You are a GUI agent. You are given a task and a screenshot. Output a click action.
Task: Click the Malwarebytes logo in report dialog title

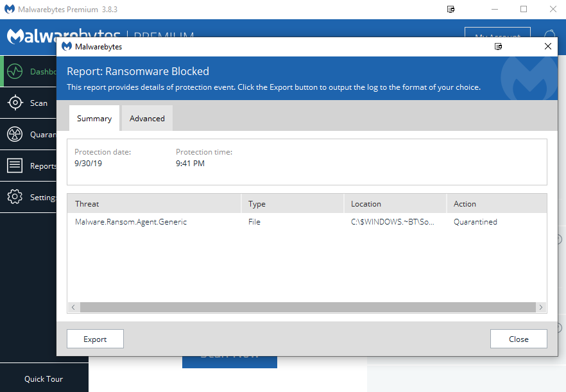[x=67, y=47]
